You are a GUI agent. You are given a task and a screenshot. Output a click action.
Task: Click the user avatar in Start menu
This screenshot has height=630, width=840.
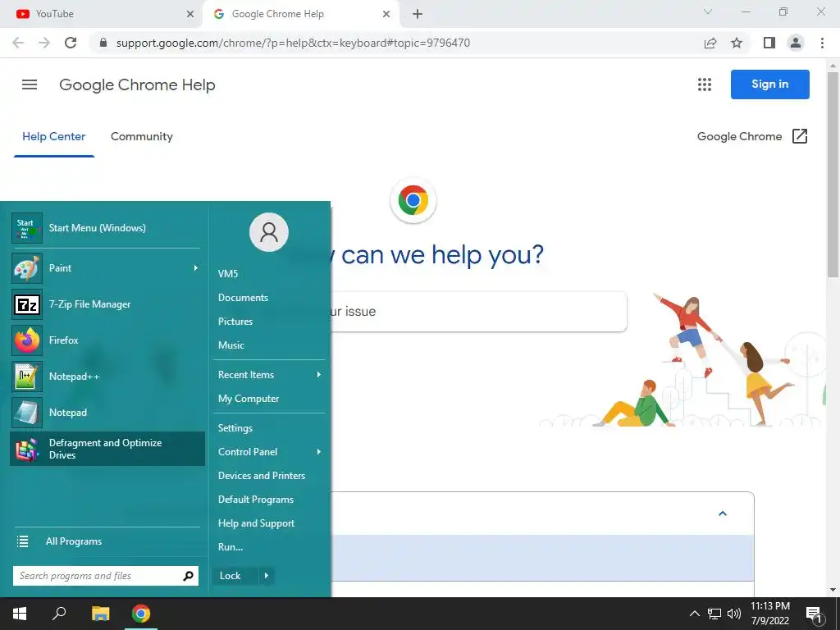[x=269, y=232]
